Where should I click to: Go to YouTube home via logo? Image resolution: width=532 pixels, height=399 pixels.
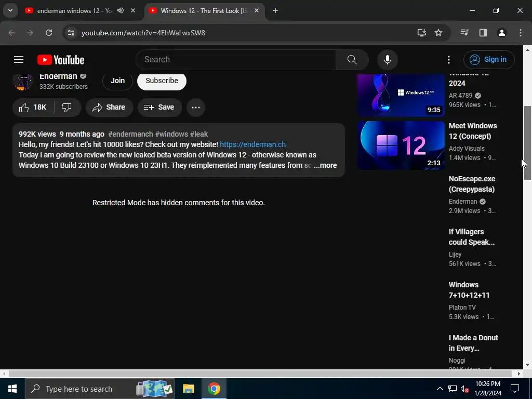(x=61, y=60)
